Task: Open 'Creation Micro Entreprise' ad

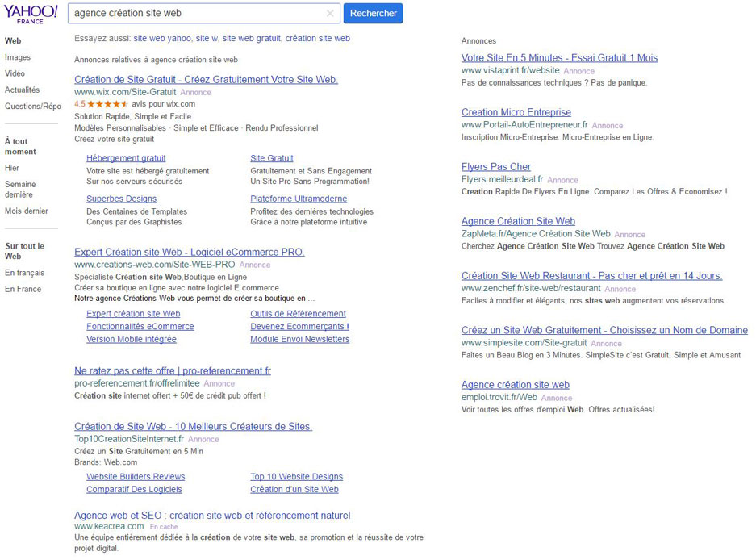Action: [516, 112]
